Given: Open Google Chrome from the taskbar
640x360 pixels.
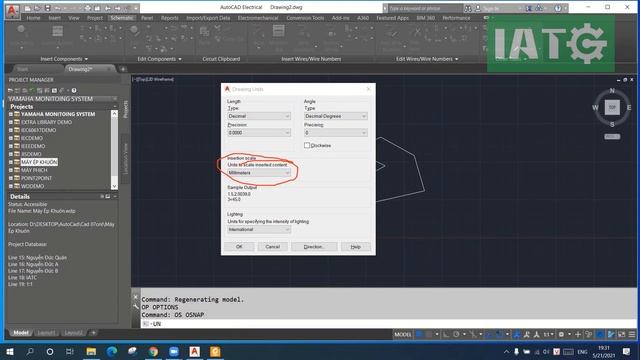Looking at the screenshot, I should pyautogui.click(x=153, y=351).
